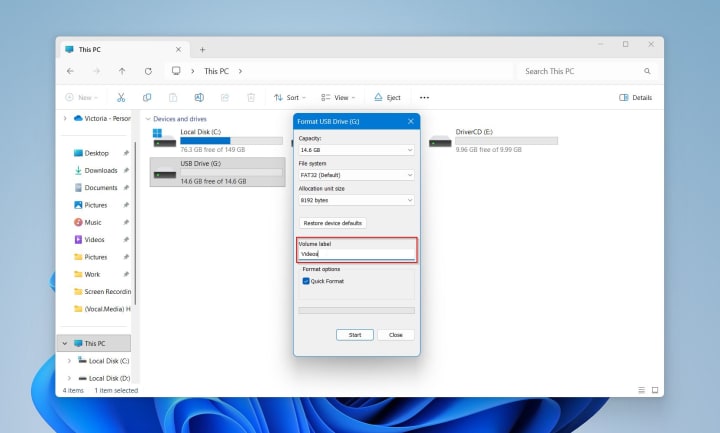Open the New dropdown menu
The width and height of the screenshot is (720, 433).
pos(82,97)
